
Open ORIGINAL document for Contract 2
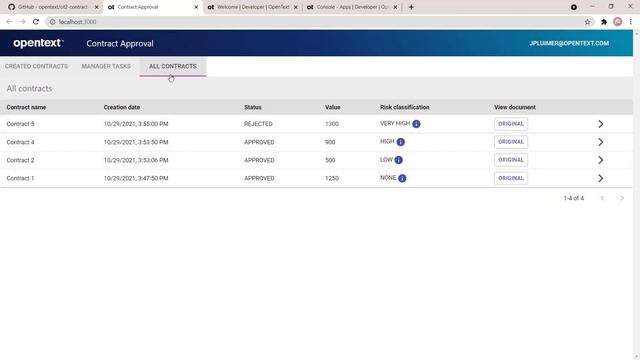(511, 160)
